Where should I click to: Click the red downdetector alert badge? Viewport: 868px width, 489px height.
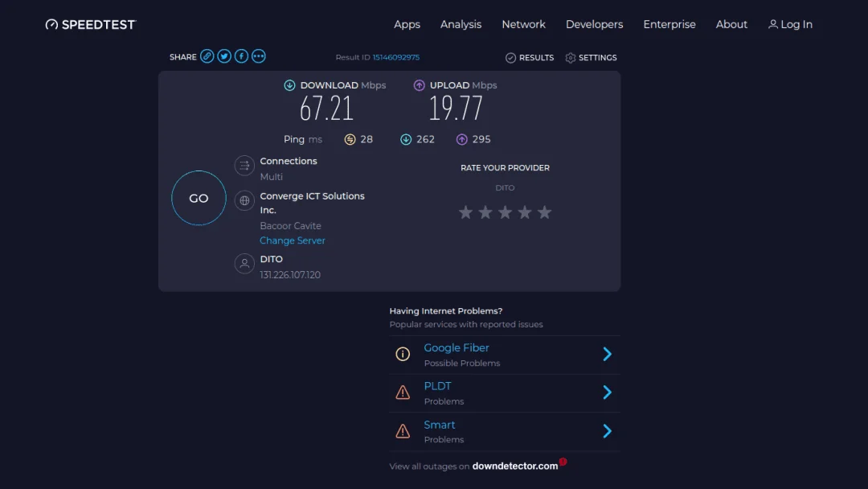click(x=563, y=462)
